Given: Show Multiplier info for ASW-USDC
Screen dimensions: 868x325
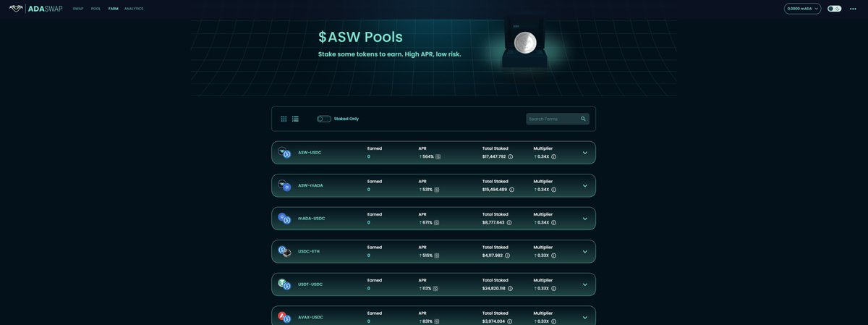Looking at the screenshot, I should pos(554,156).
